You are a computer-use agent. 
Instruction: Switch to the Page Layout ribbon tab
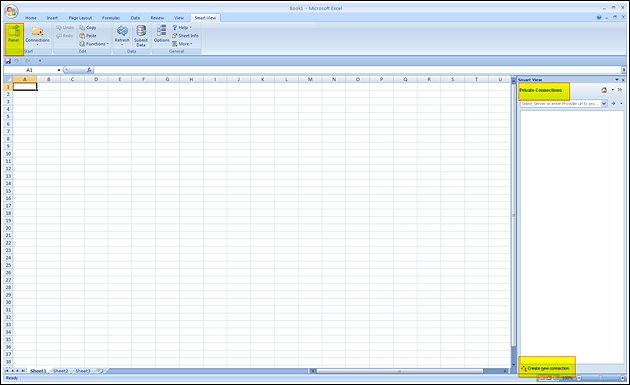coord(80,18)
